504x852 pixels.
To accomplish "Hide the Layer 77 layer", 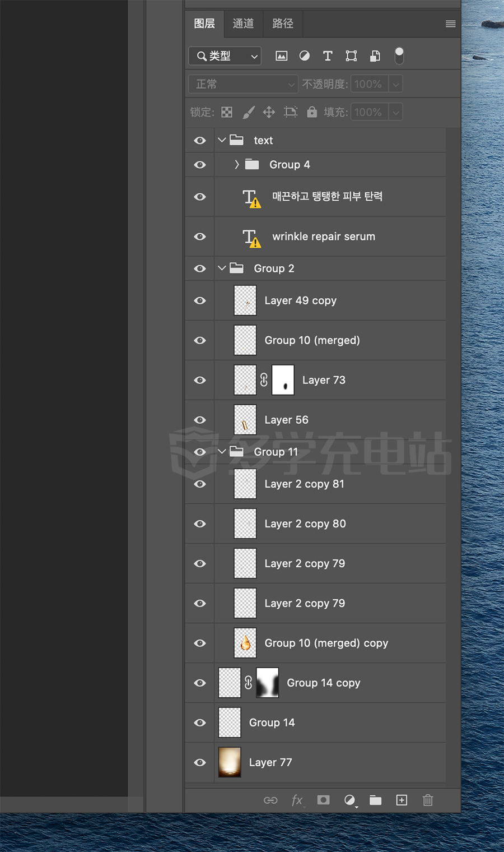I will pos(200,762).
